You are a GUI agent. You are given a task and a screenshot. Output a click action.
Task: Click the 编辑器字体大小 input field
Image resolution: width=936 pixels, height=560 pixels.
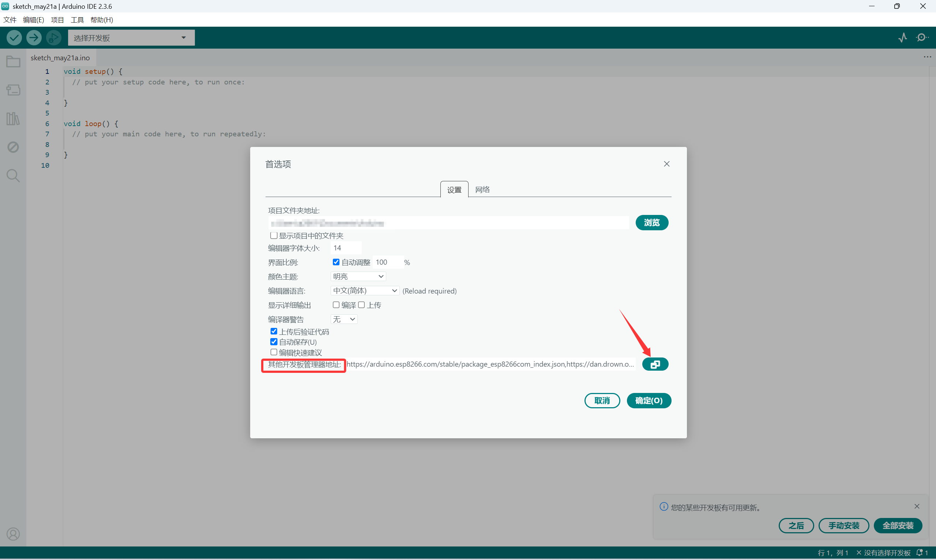(346, 248)
